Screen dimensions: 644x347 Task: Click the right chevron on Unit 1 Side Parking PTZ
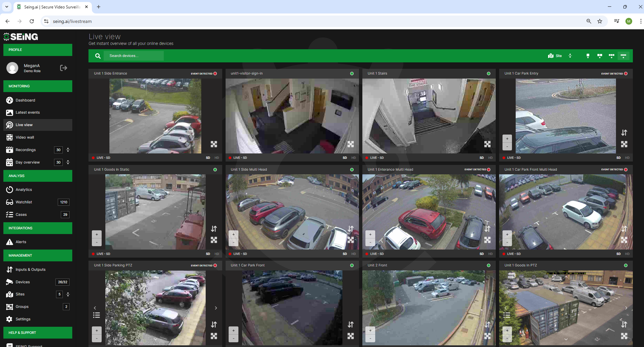[215, 308]
